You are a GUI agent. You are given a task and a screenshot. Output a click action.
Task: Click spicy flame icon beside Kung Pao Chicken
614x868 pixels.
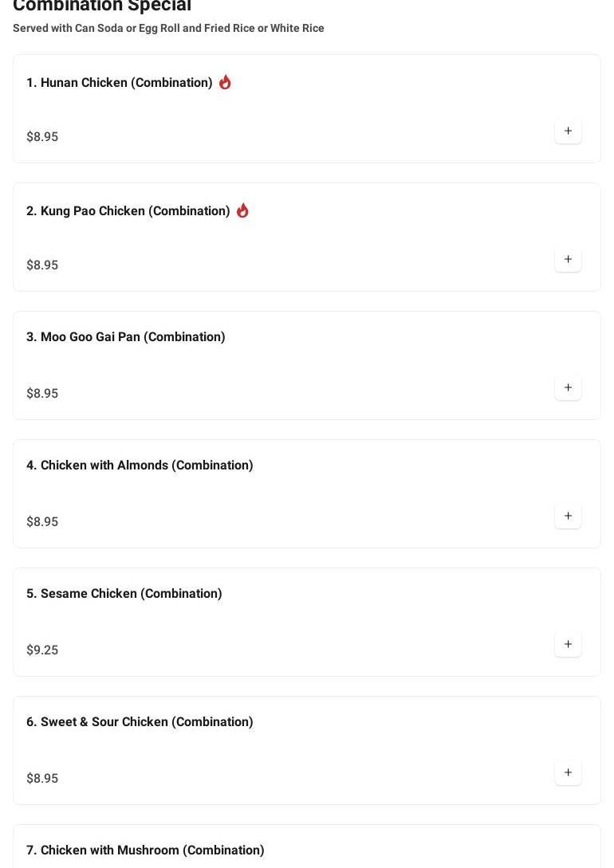coord(242,210)
